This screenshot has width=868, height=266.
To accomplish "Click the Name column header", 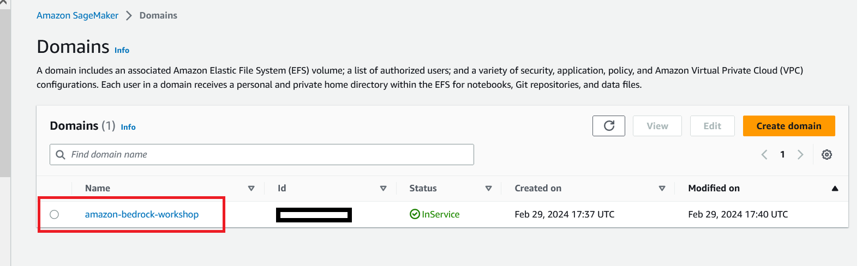I will (98, 188).
